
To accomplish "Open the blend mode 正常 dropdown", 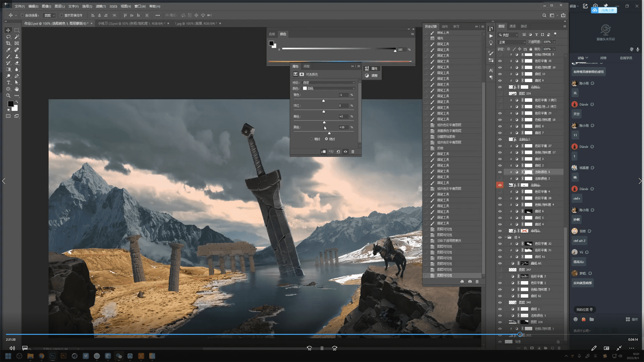I will pyautogui.click(x=512, y=42).
